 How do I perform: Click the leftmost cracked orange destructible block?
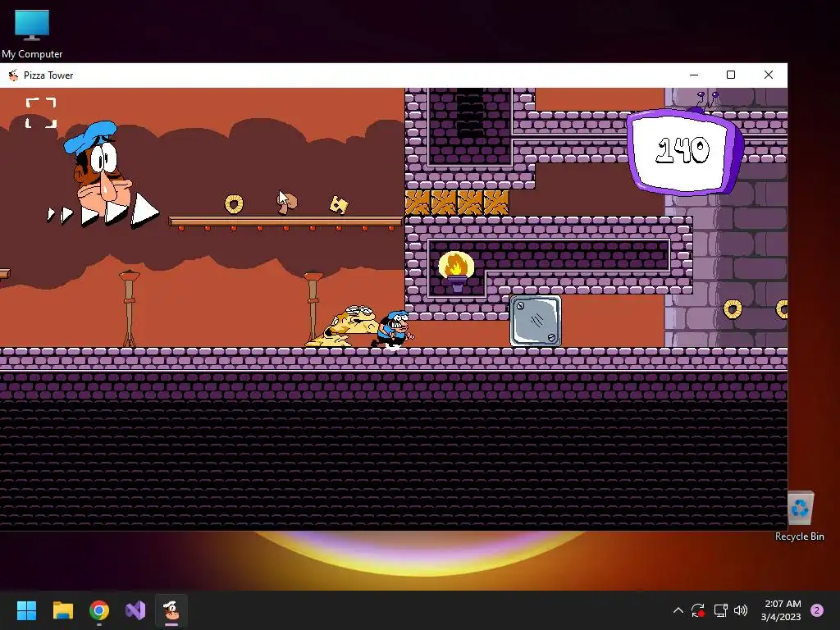point(418,203)
